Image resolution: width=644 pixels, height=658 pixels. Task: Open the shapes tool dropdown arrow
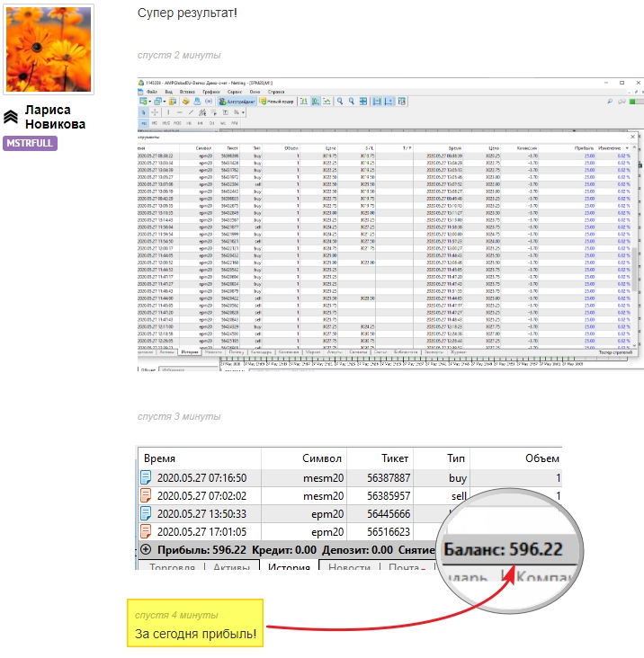[243, 112]
